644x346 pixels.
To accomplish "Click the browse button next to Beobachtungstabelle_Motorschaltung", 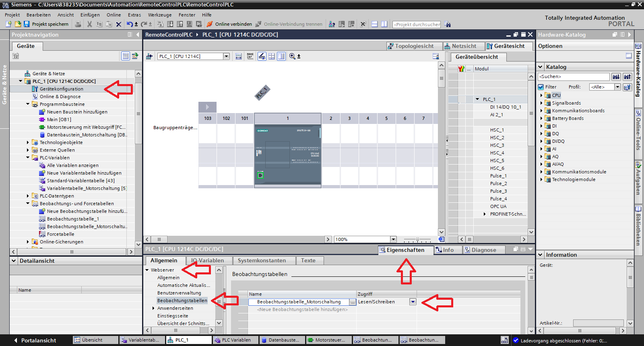I will tap(353, 302).
